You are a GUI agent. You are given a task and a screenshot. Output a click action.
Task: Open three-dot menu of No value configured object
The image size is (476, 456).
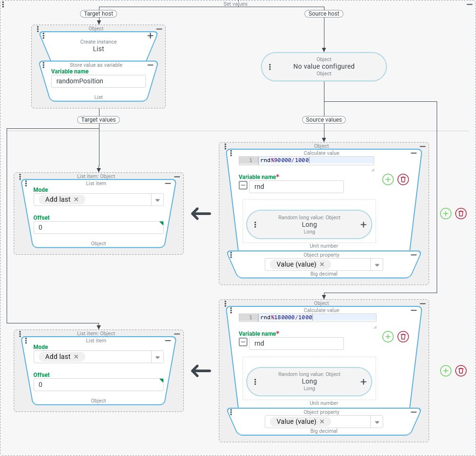point(270,67)
